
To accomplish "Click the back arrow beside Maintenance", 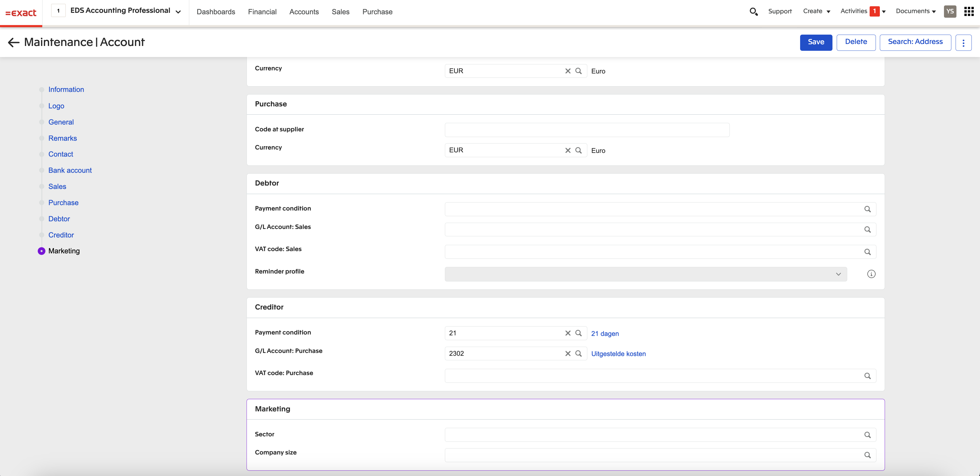I will [x=14, y=42].
